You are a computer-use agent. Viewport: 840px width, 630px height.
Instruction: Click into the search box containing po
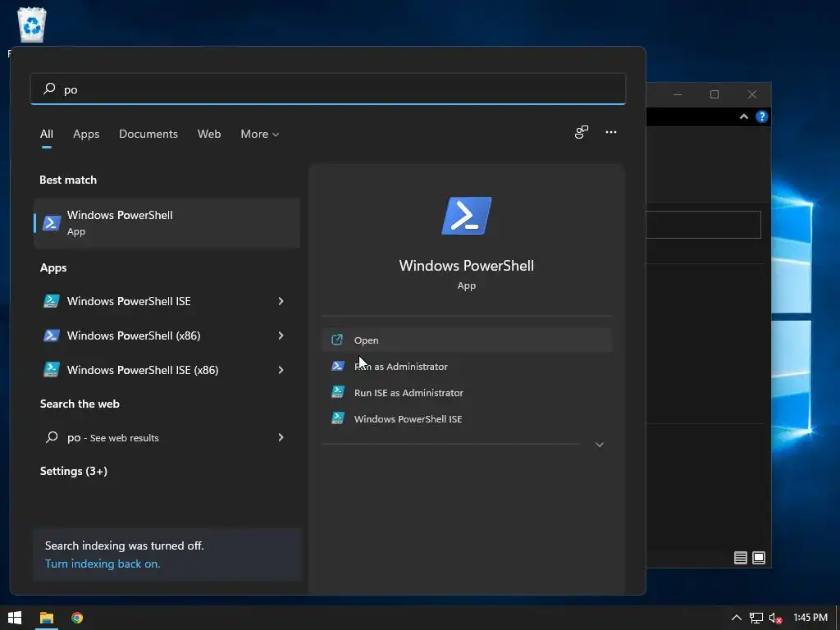point(328,89)
